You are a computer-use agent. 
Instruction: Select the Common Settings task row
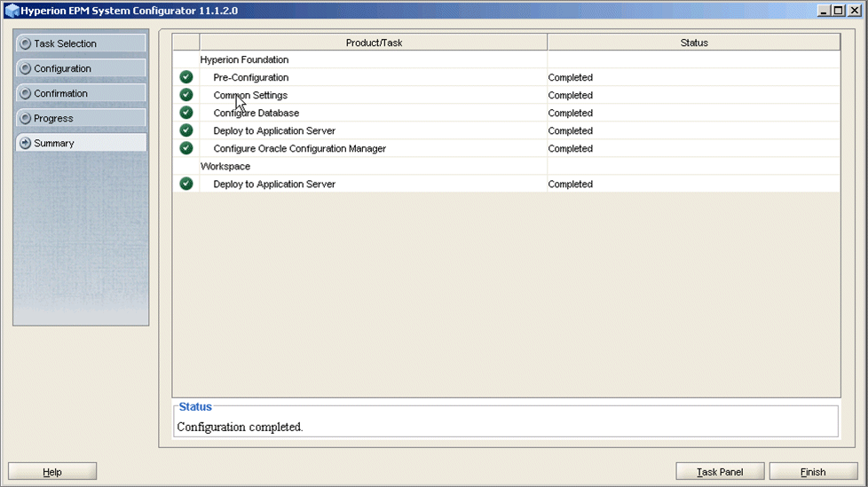[x=506, y=95]
